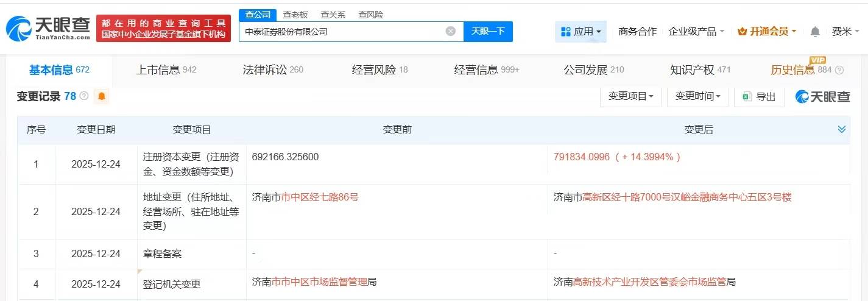The width and height of the screenshot is (868, 301).
Task: Select the 查关系 search tab
Action: pos(333,15)
